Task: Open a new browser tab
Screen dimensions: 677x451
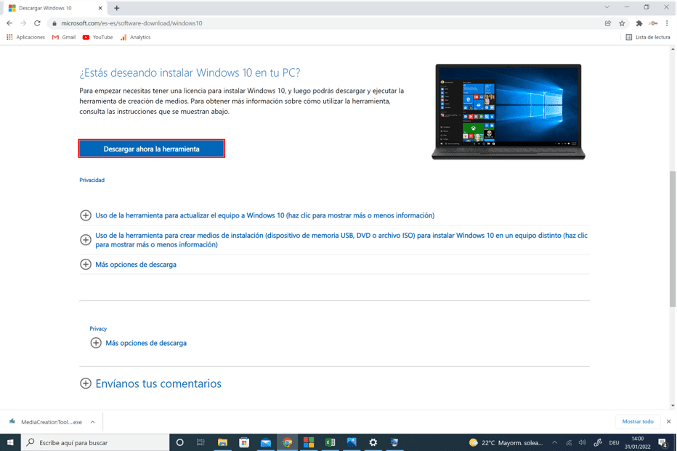Action: (x=117, y=7)
